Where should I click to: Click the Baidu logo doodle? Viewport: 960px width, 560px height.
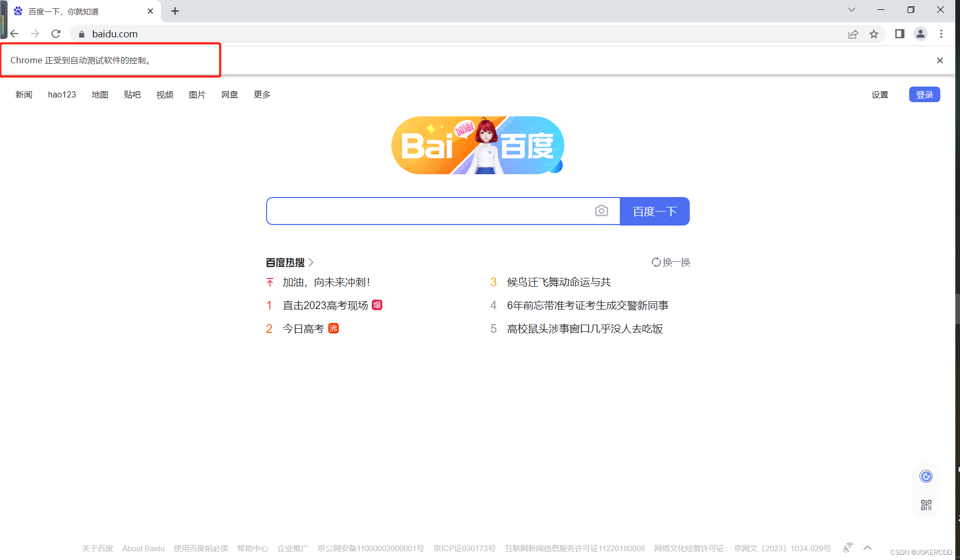click(478, 145)
